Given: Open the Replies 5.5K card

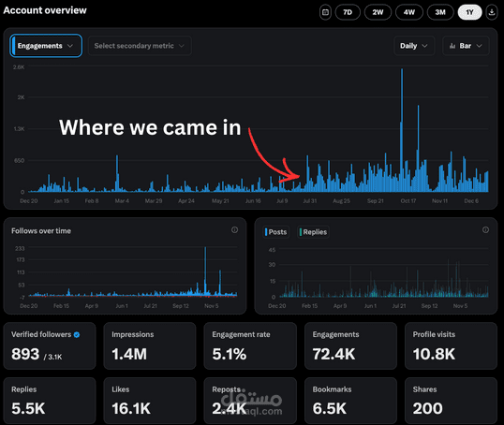Looking at the screenshot, I should [x=50, y=401].
